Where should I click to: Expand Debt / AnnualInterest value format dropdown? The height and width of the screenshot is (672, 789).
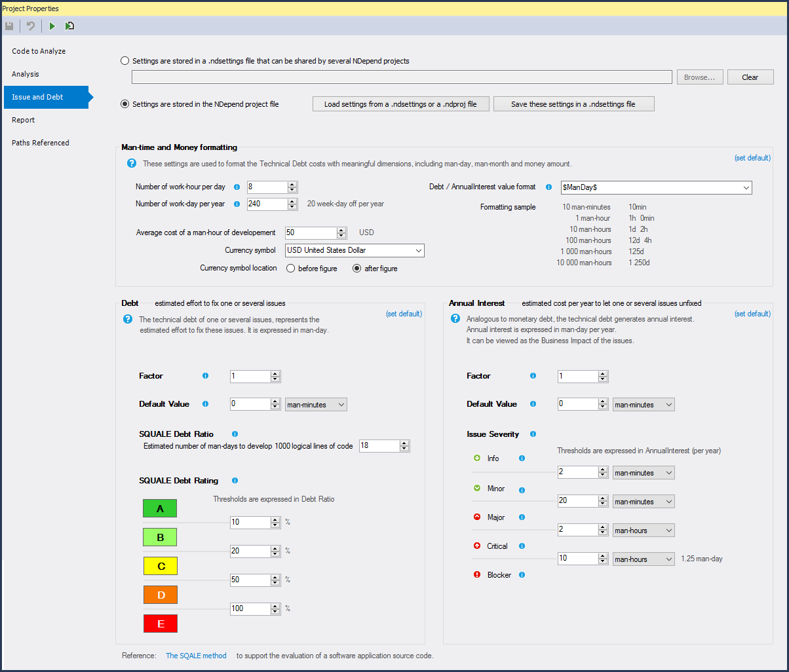[x=655, y=187]
